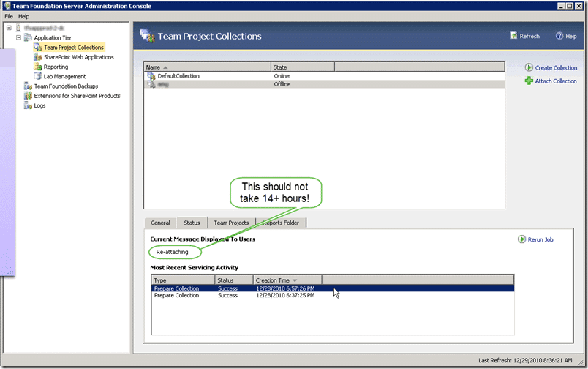
Task: Open the Reports Folder tab
Action: pyautogui.click(x=281, y=223)
